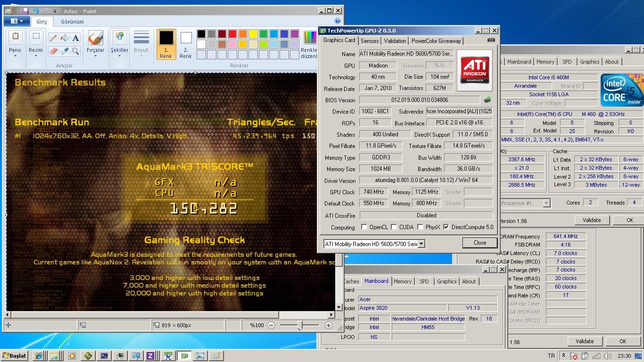Switch to the Görünüm ribbon tab
This screenshot has height=362, width=644.
tap(72, 22)
